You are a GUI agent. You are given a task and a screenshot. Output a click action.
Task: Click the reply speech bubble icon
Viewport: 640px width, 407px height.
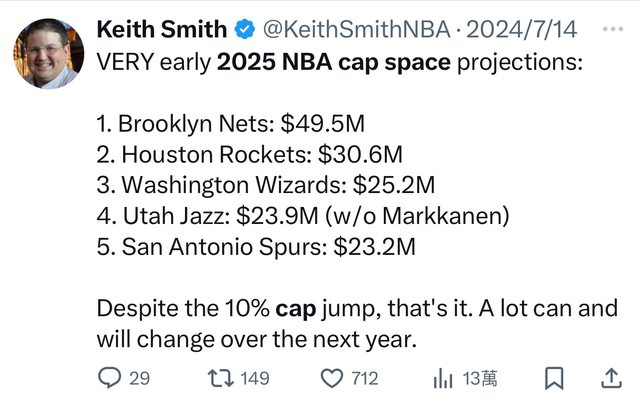click(x=110, y=378)
